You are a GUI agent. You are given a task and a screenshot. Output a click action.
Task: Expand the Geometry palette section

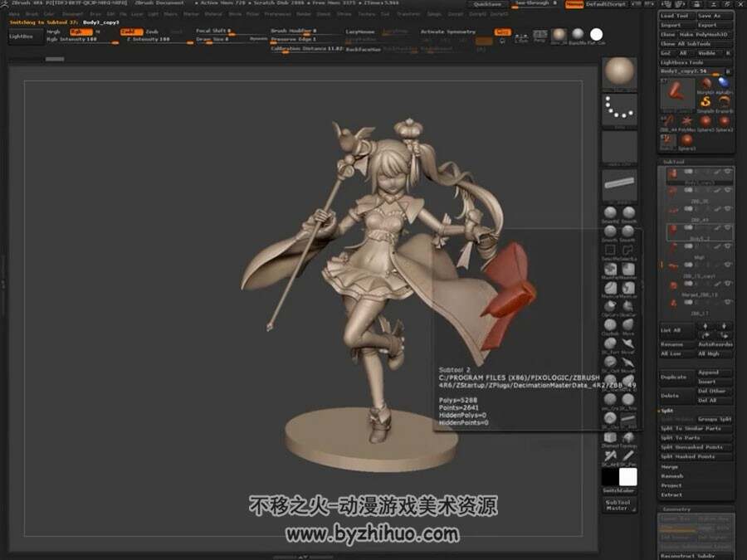click(x=676, y=509)
